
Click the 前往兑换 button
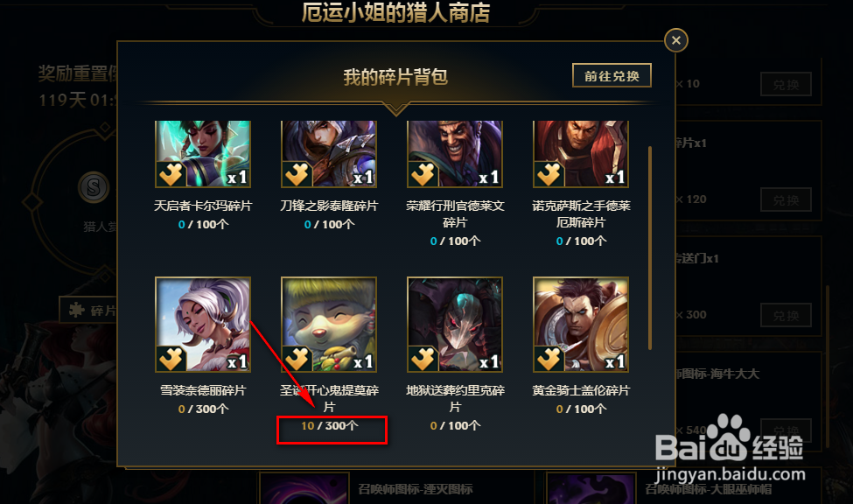[612, 75]
